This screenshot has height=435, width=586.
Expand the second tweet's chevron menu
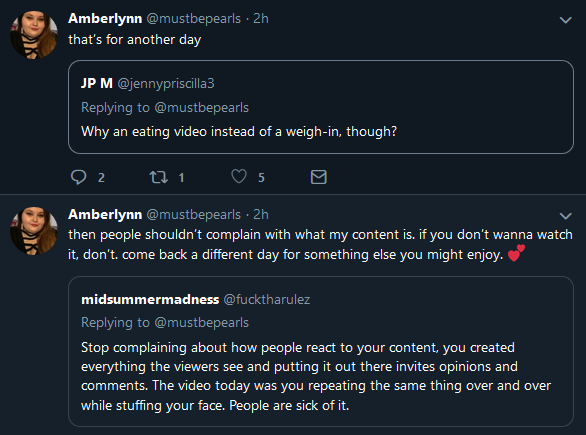click(565, 216)
